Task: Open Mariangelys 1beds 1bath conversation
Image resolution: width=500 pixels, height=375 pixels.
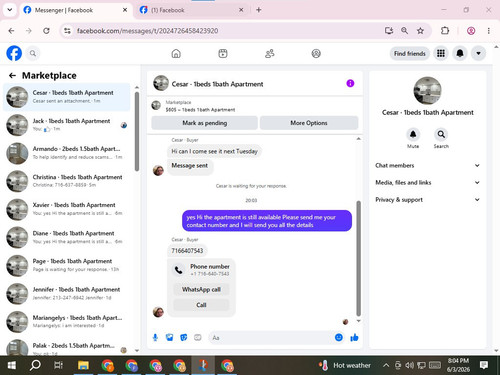Action: pos(67,322)
